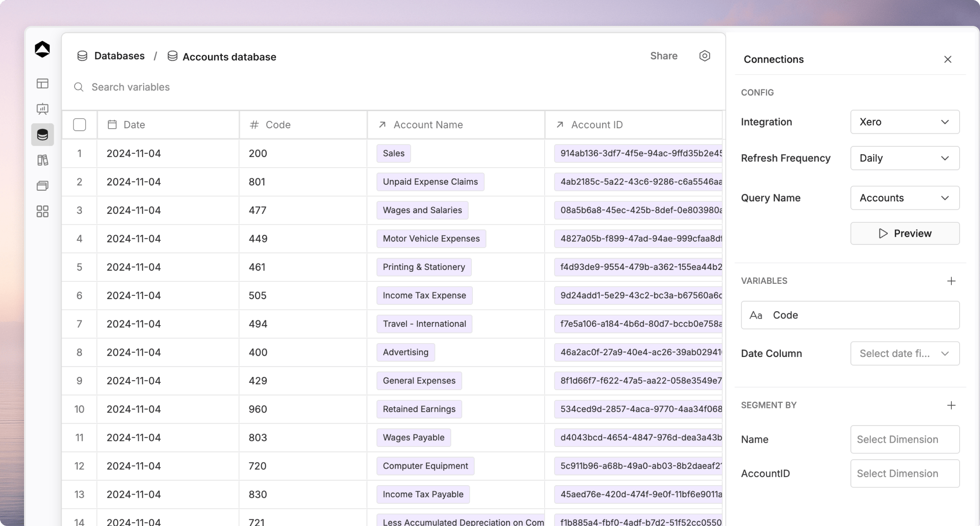The image size is (980, 526).
Task: Click the settings hexagon icon near Share
Action: coord(704,56)
